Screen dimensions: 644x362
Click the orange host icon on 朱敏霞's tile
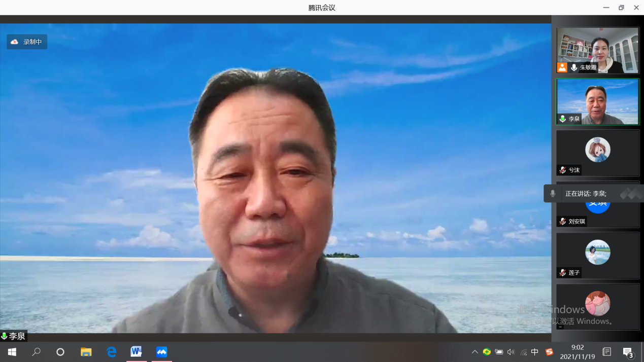coord(562,67)
